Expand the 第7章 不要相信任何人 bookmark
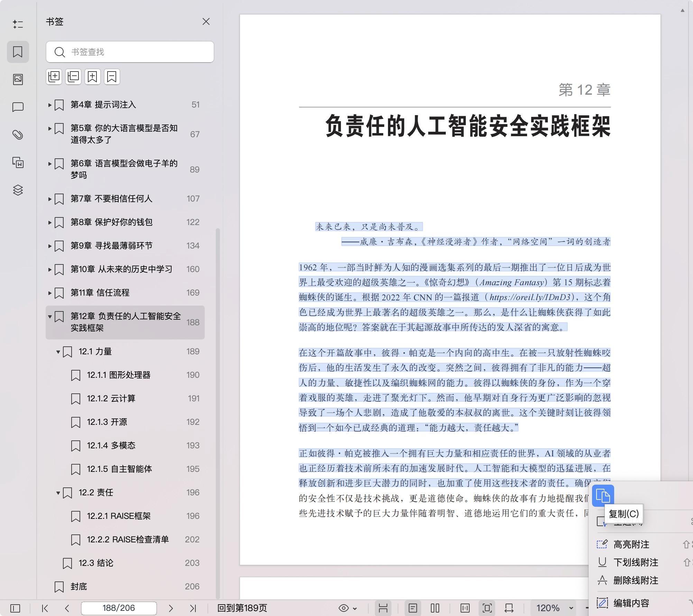The width and height of the screenshot is (693, 616). (x=50, y=199)
